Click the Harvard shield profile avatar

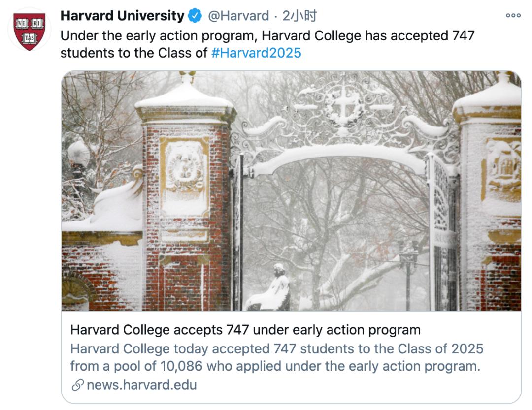[30, 31]
